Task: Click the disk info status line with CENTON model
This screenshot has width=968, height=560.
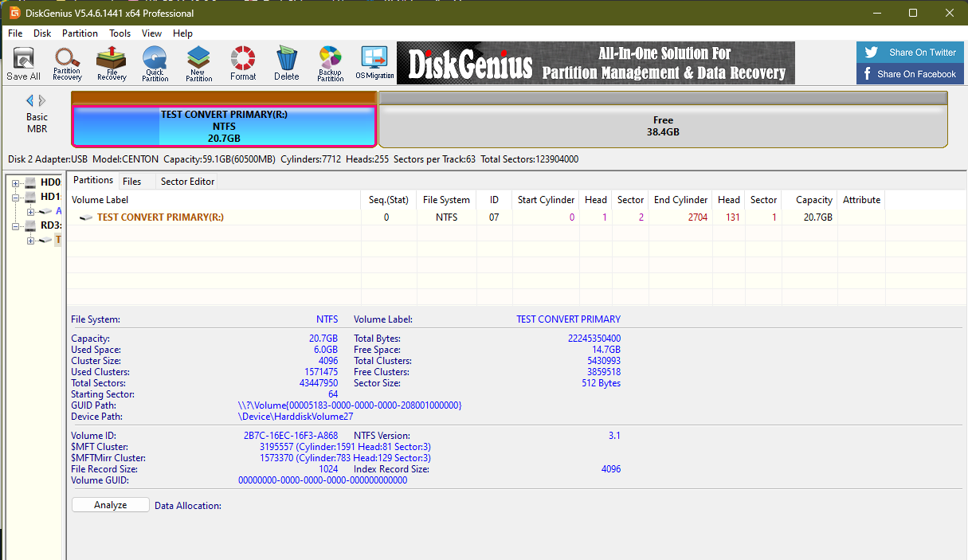Action: coord(293,159)
